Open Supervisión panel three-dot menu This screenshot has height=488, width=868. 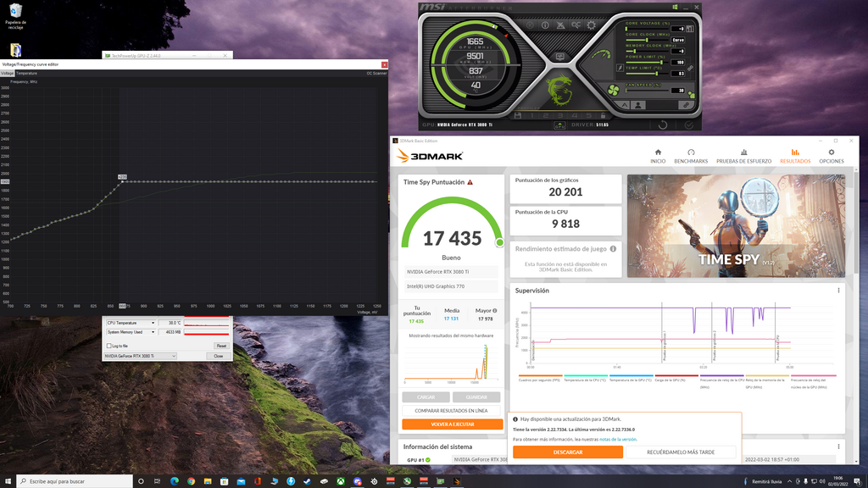pyautogui.click(x=838, y=291)
